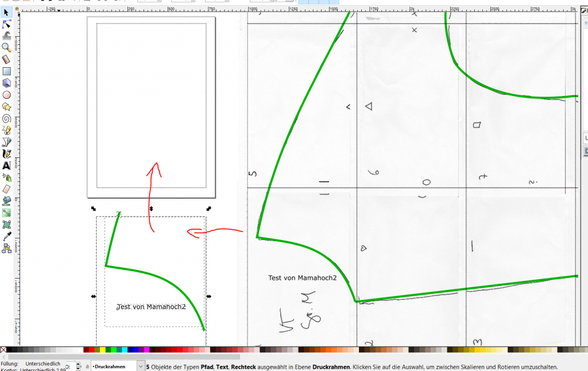Select the Selector arrow tool
The height and width of the screenshot is (371, 588).
click(x=7, y=13)
